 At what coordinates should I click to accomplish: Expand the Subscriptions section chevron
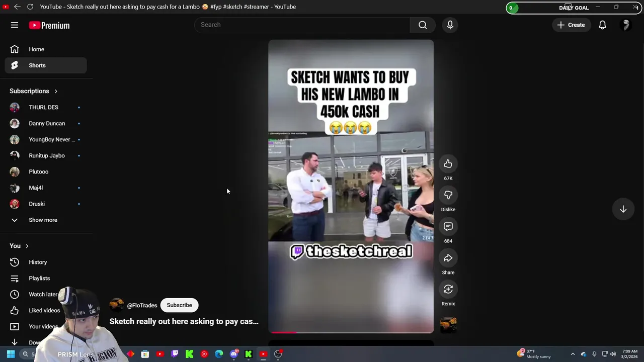(56, 91)
